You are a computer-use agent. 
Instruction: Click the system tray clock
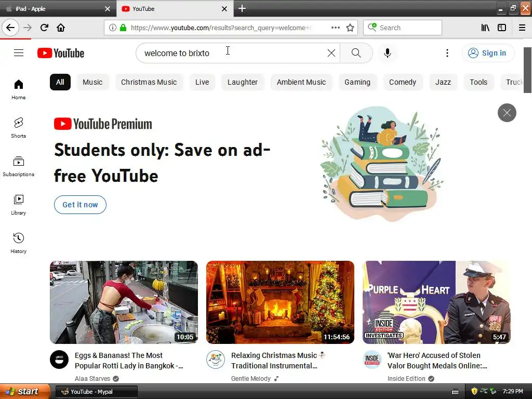click(x=513, y=391)
